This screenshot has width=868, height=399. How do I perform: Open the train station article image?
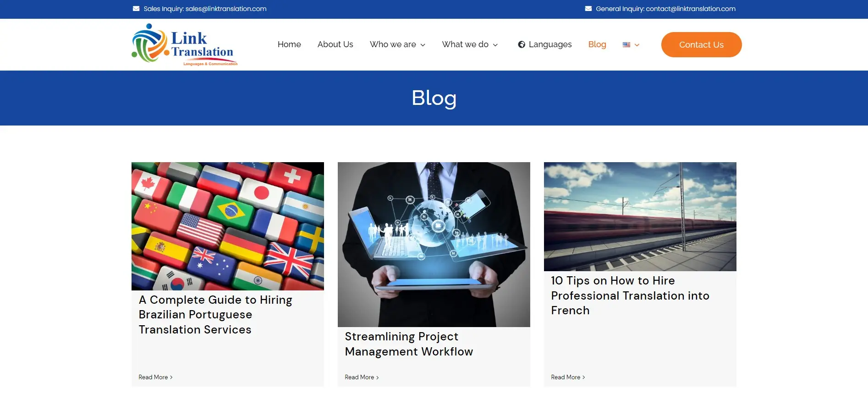(640, 216)
